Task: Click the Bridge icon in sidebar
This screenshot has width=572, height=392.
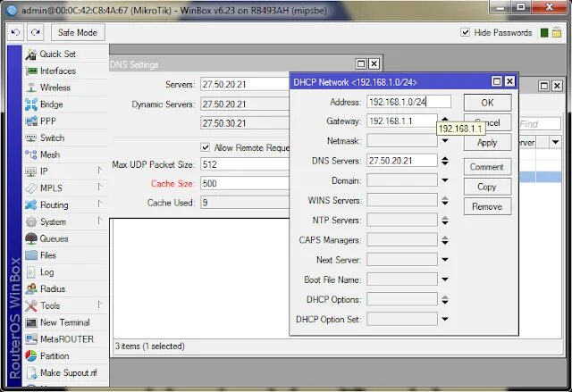Action: pos(31,104)
